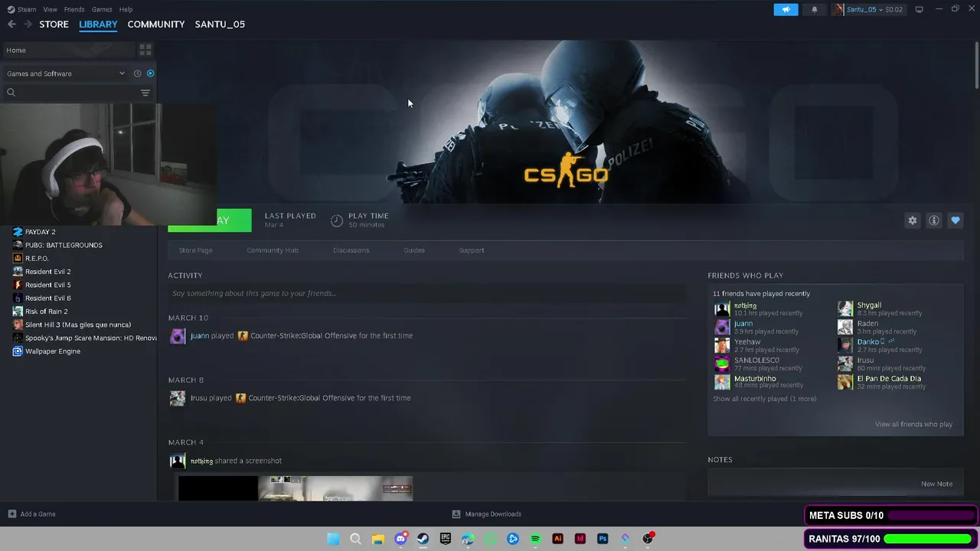The width and height of the screenshot is (980, 551).
Task: Open Epic Games Launcher from the taskbar
Action: 446,539
